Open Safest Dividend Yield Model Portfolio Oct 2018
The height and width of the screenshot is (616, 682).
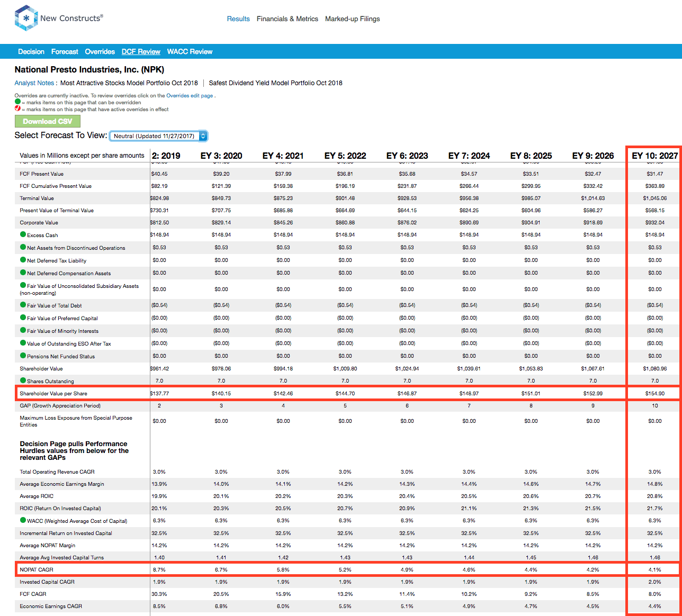276,83
